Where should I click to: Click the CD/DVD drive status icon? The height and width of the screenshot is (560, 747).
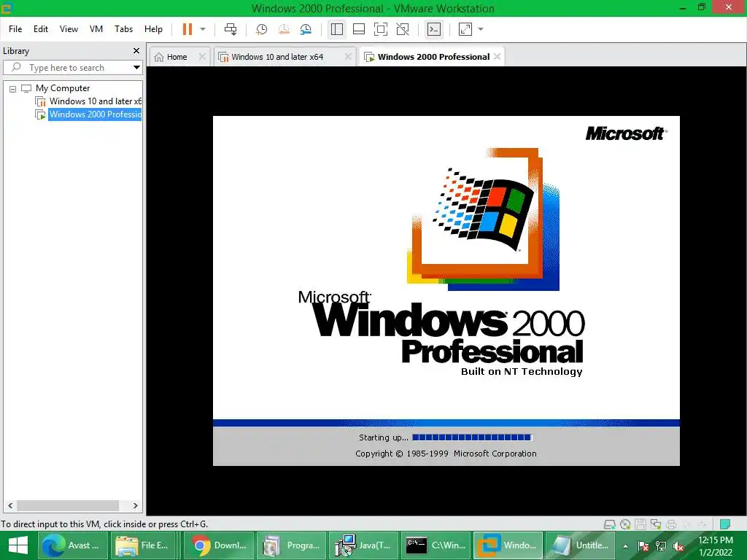pos(625,524)
